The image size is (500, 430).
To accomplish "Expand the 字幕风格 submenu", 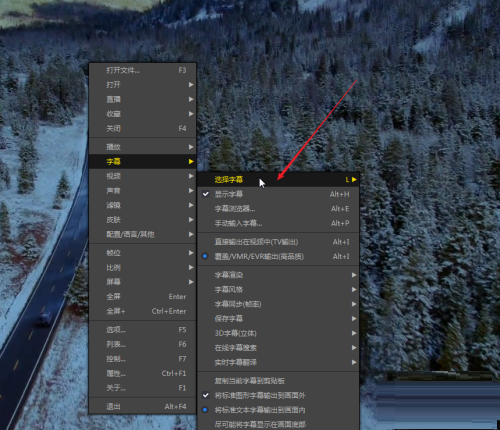I will pos(279,290).
